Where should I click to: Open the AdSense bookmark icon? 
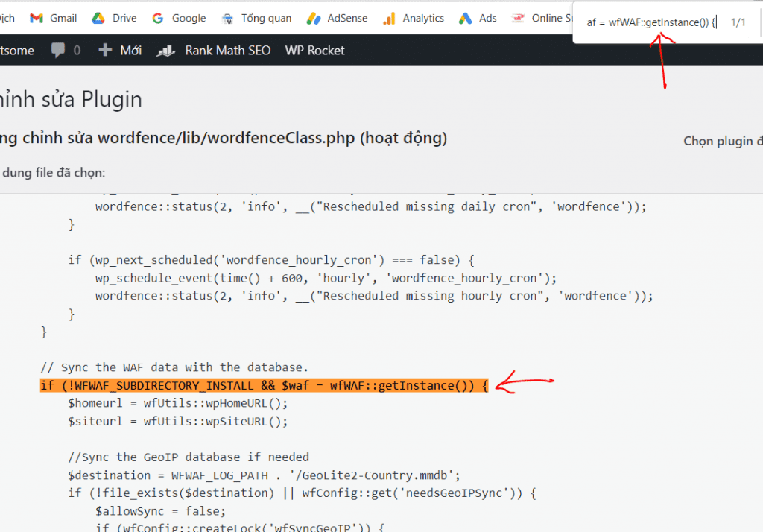[314, 19]
